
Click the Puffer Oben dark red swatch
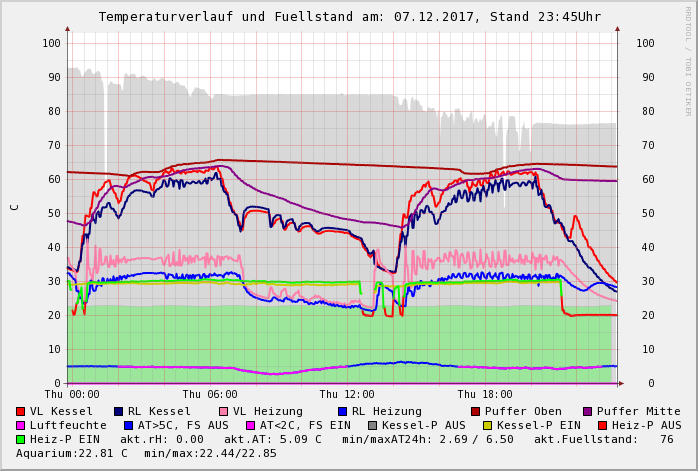476,411
